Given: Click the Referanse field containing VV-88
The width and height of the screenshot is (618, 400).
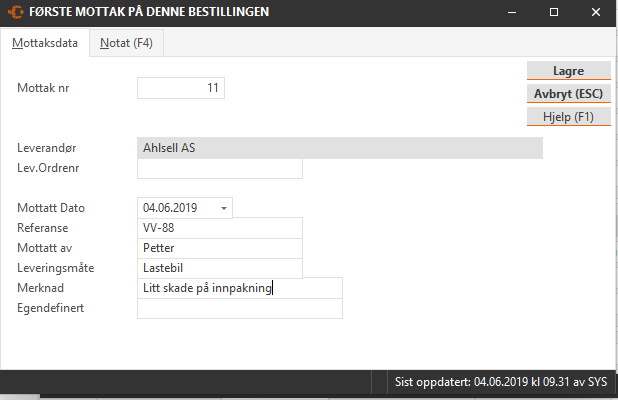Looking at the screenshot, I should [219, 228].
